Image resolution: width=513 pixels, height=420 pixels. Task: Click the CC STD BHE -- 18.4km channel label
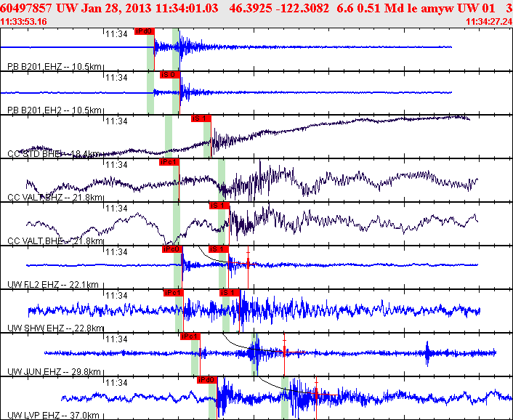click(54, 154)
